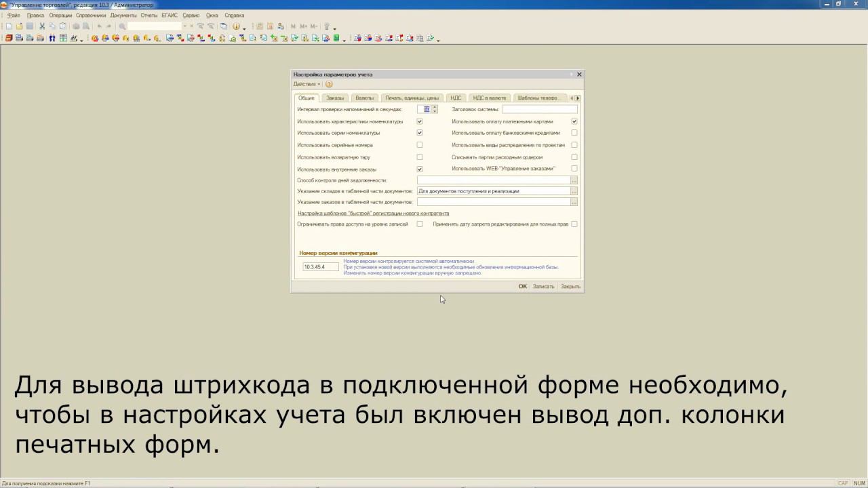Click the Print icon in toolbar
868x488 pixels.
click(76, 26)
